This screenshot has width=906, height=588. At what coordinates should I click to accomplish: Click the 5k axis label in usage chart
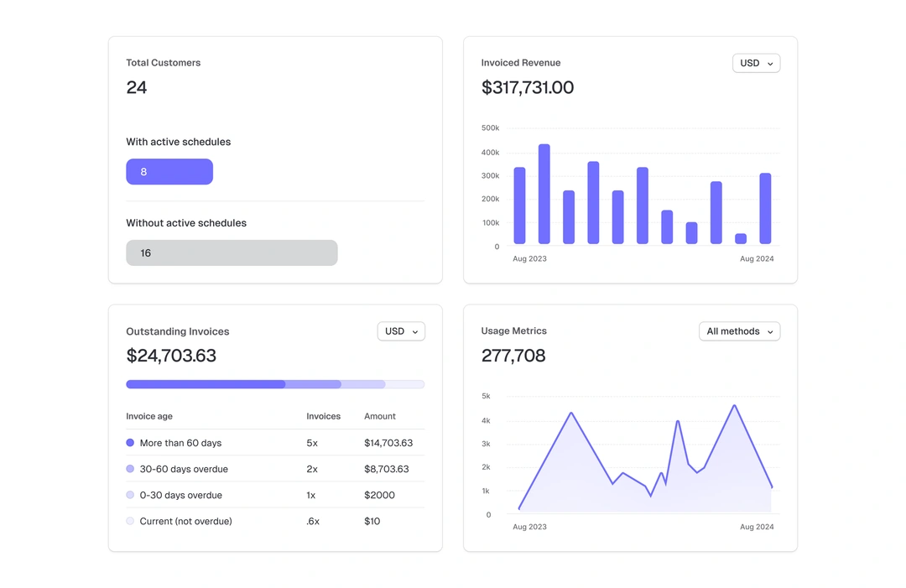486,396
